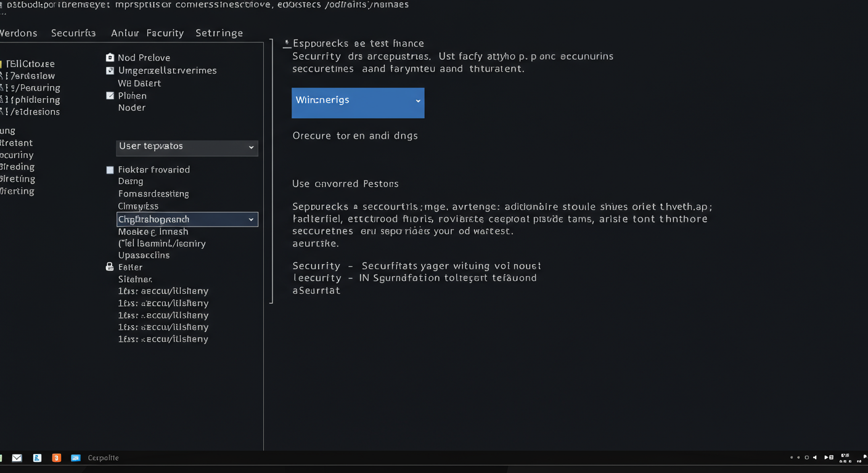Expand the Chgatrshoprench dropdown
The image size is (868, 473).
[x=187, y=219]
